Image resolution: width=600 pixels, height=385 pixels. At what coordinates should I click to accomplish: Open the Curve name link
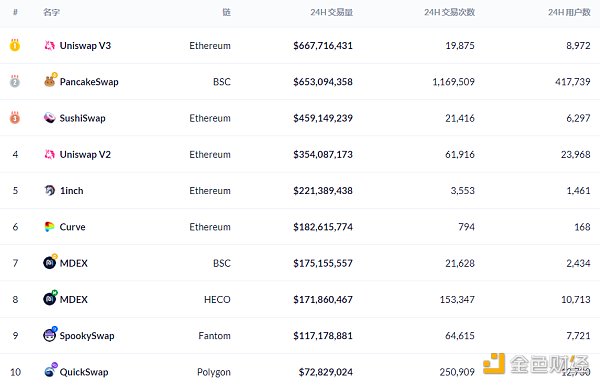click(72, 227)
